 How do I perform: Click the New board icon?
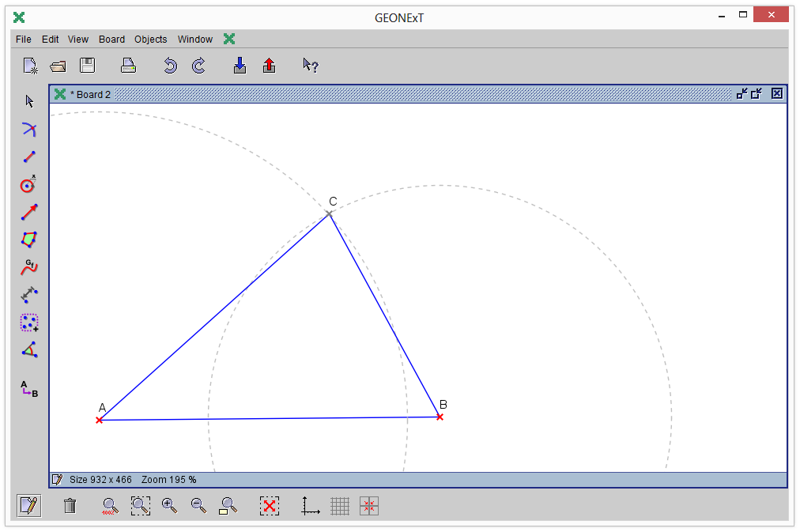pyautogui.click(x=30, y=66)
